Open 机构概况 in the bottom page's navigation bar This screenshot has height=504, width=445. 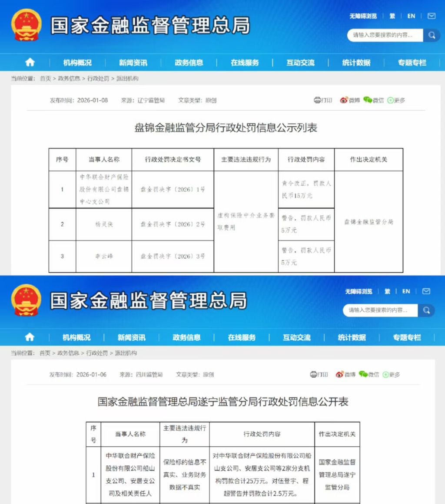tap(76, 337)
